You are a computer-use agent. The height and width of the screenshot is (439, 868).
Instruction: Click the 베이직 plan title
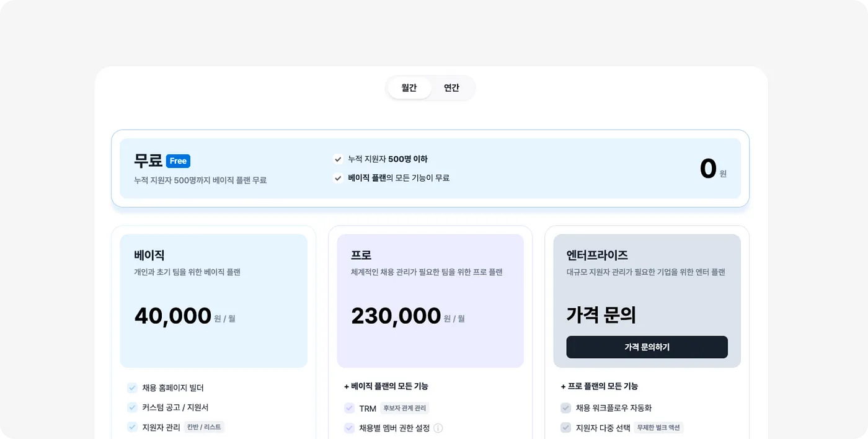point(149,255)
